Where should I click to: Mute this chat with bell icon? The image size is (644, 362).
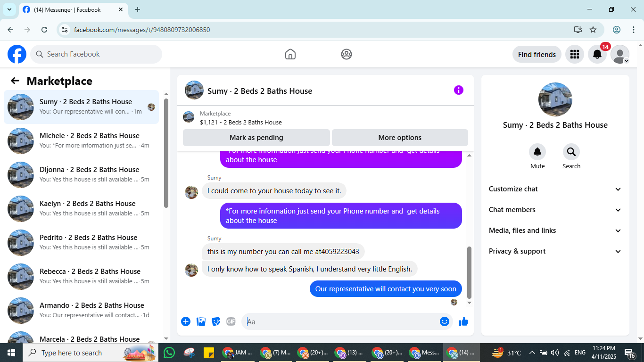click(x=537, y=152)
